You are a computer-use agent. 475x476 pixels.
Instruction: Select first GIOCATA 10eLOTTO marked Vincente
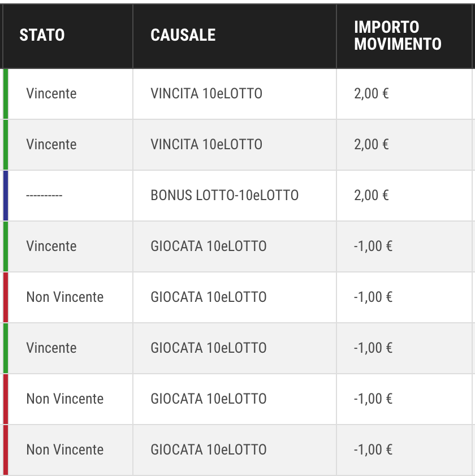coord(208,246)
